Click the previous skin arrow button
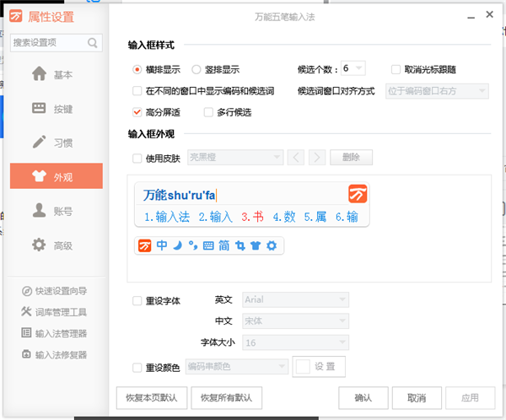506x420 pixels. click(x=296, y=157)
